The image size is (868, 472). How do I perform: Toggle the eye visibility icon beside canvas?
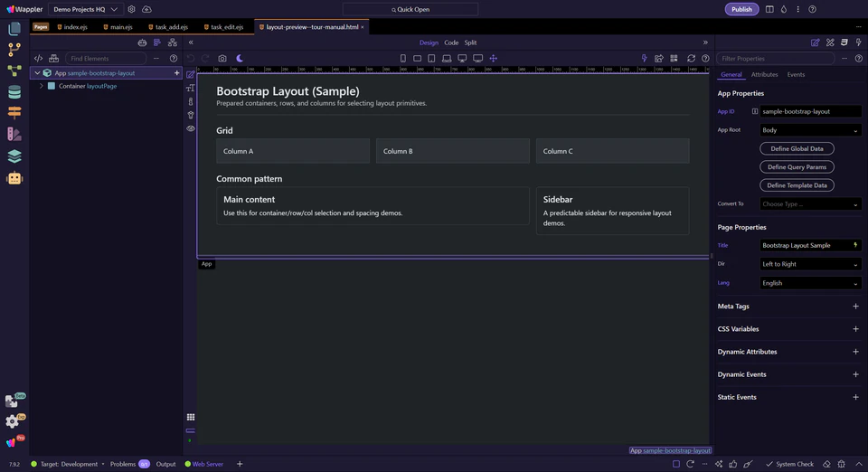191,128
